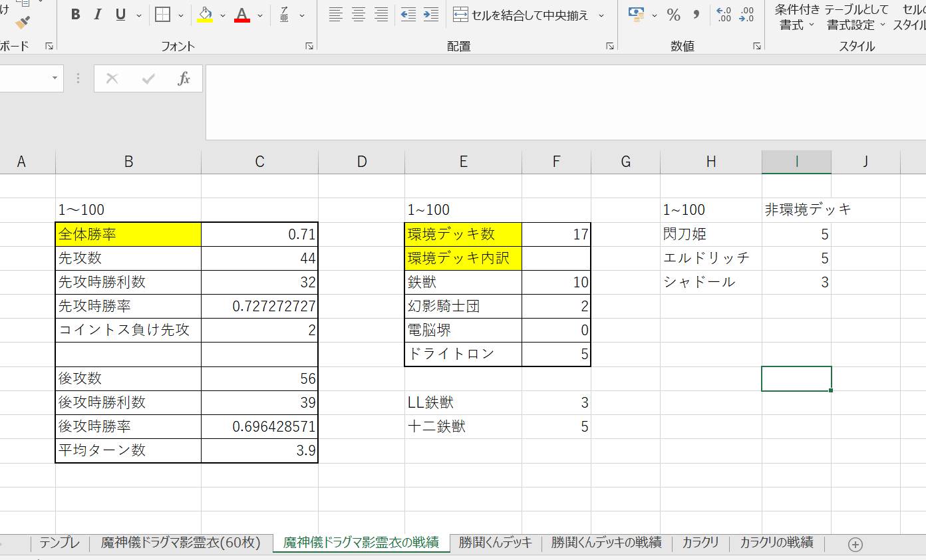926x560 pixels.
Task: Click the Format Painter brush icon
Action: (x=23, y=23)
